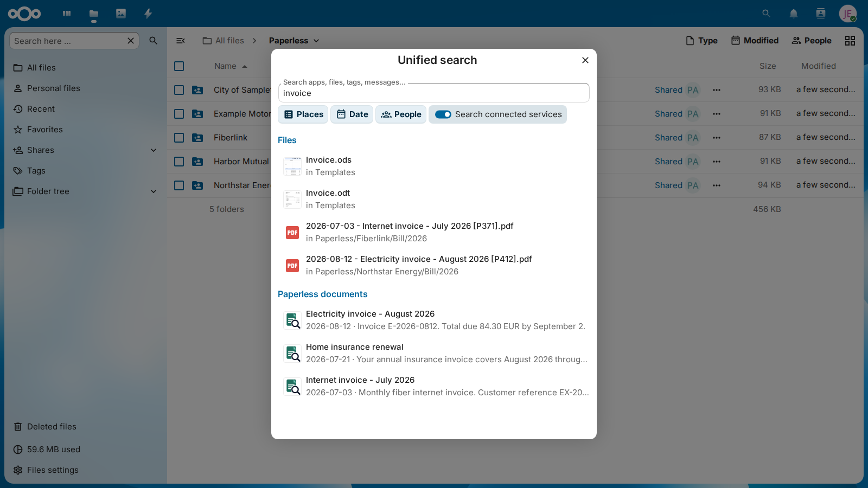Collapse the navigation sidebar toggle
Screen dimensions: 868x488
pyautogui.click(x=181, y=41)
